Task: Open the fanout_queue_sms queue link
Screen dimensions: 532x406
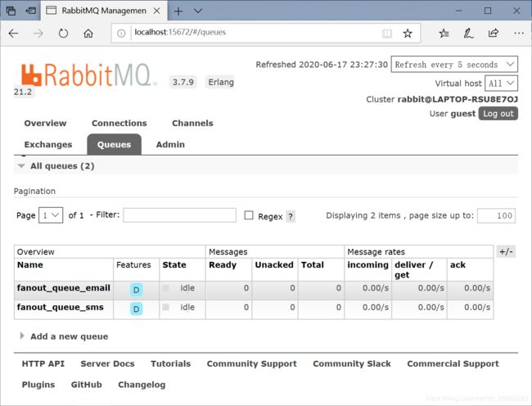Action: pyautogui.click(x=60, y=307)
